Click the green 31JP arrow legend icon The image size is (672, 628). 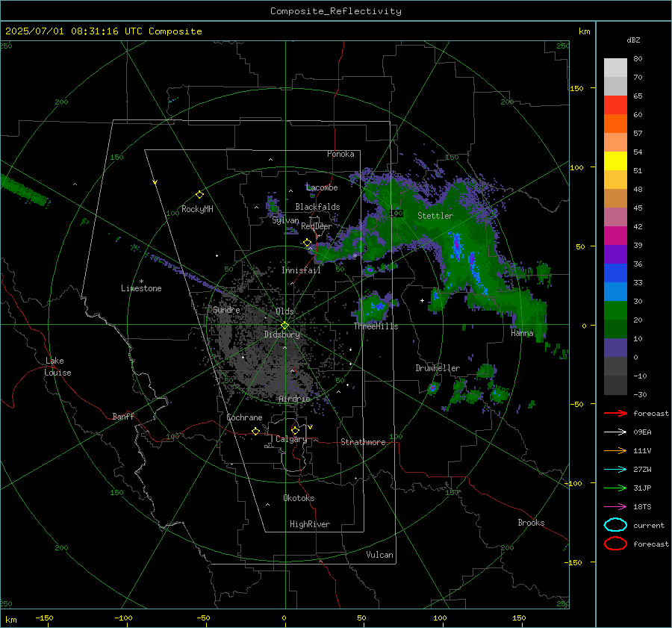(x=615, y=488)
